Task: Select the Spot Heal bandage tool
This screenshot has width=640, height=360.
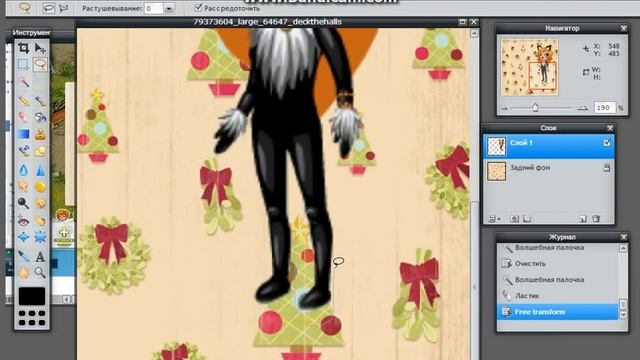Action: point(40,221)
